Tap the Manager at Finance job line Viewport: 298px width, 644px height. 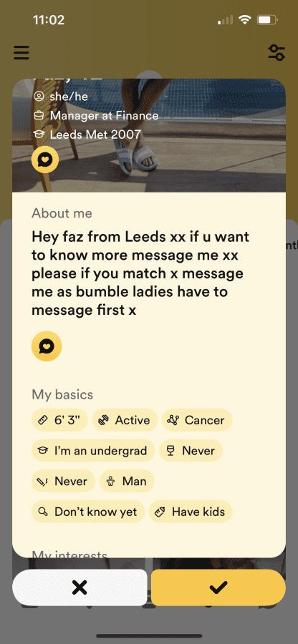pyautogui.click(x=96, y=115)
